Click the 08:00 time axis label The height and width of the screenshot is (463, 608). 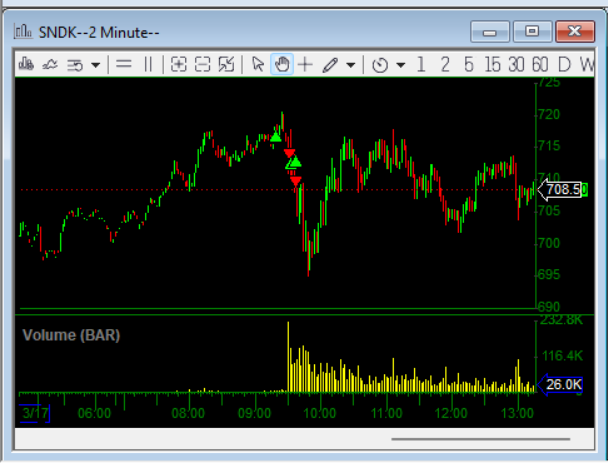click(188, 413)
